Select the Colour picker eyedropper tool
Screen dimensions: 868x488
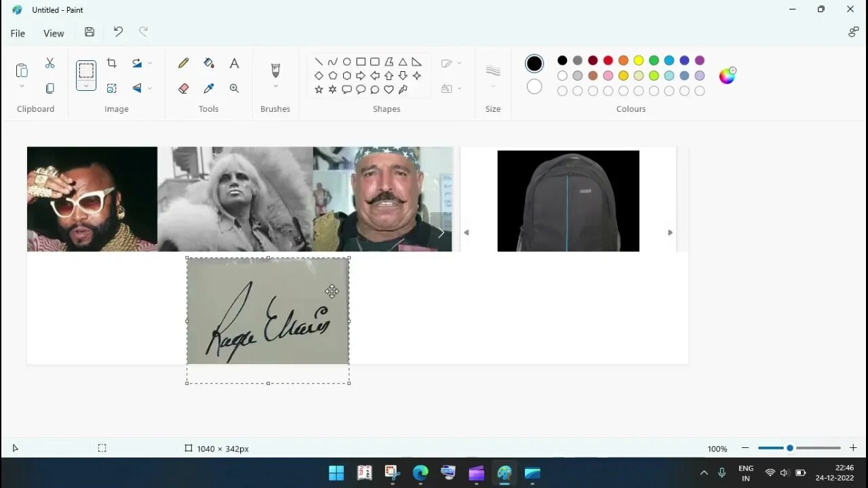[x=209, y=88]
